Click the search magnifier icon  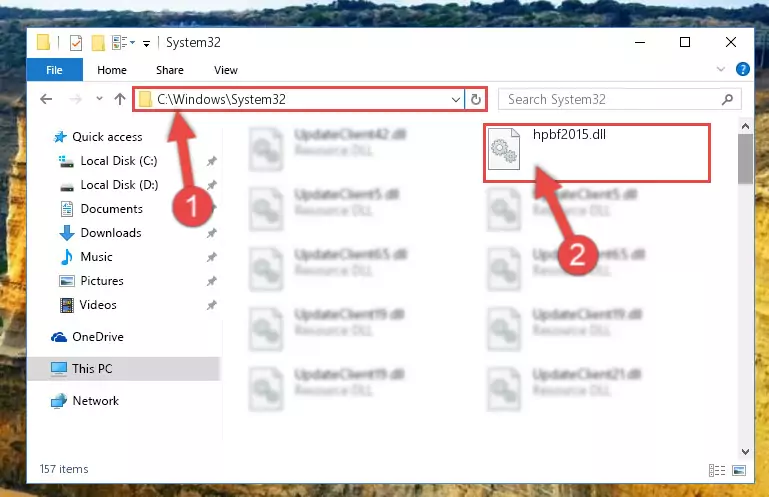(x=727, y=100)
